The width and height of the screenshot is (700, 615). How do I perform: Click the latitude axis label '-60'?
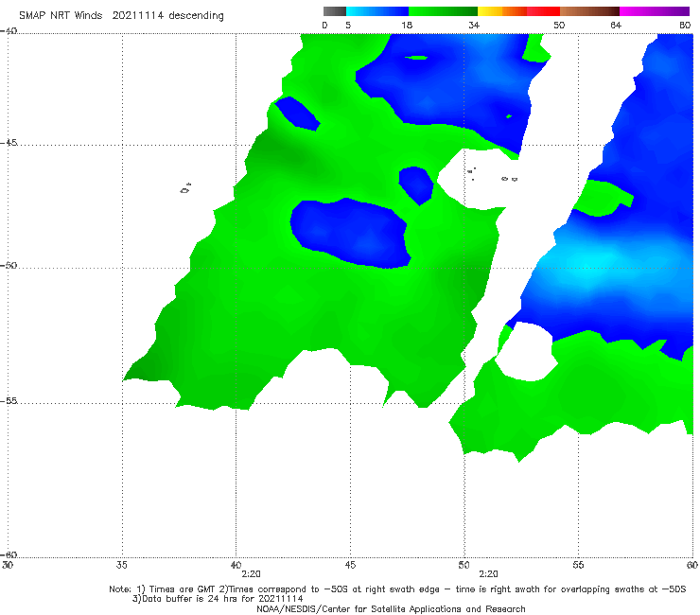tap(9, 554)
